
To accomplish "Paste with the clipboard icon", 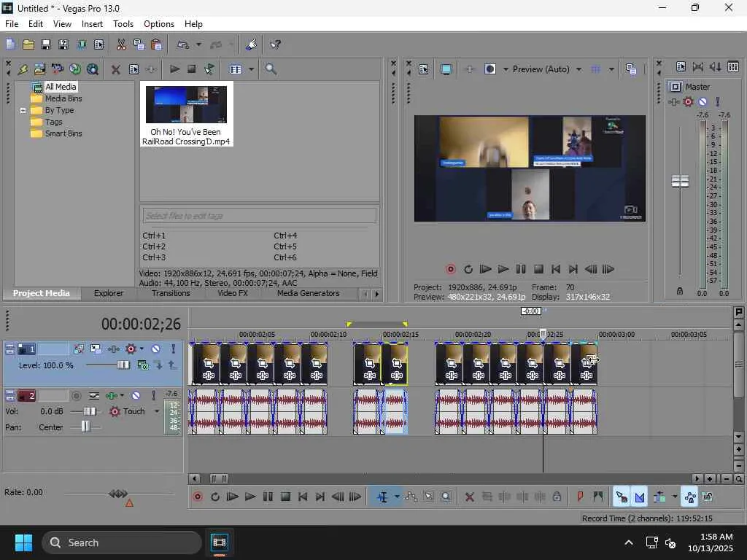I will click(x=156, y=44).
